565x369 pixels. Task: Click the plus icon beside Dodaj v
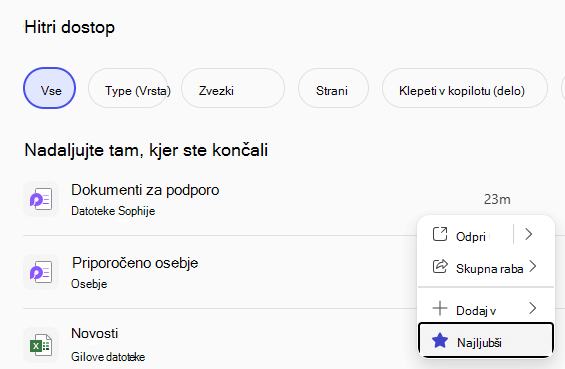[x=440, y=308]
